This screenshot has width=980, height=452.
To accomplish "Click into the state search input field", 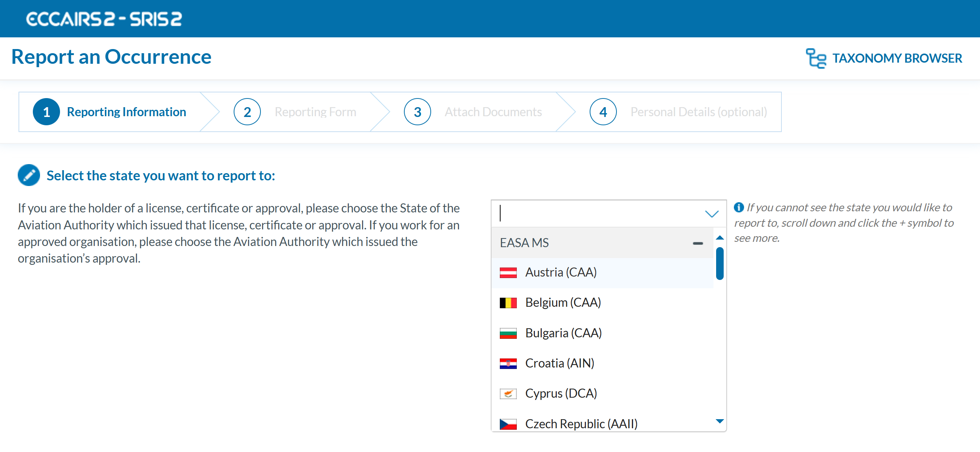I will [x=597, y=214].
